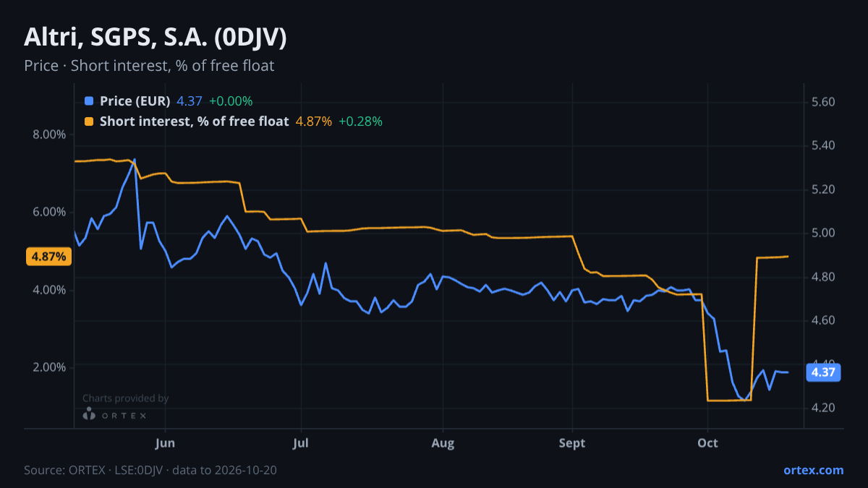Click the 4.20 right axis label
The width and height of the screenshot is (868, 488).
tap(824, 408)
